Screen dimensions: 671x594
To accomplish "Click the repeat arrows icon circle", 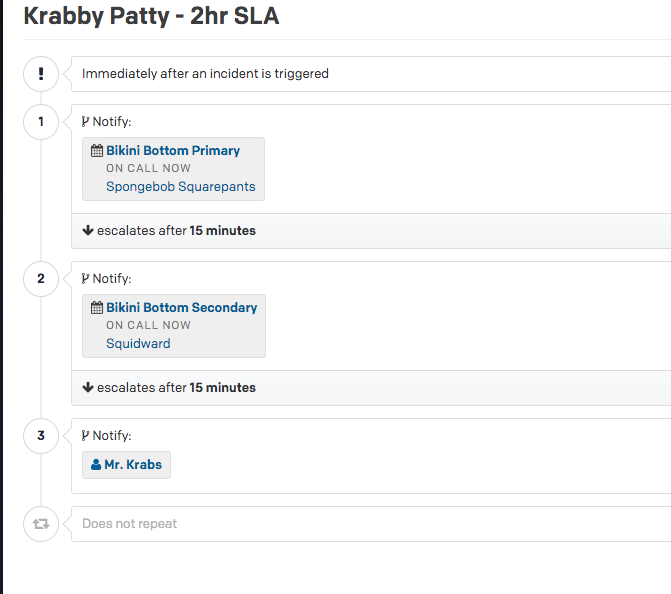I will point(41,523).
